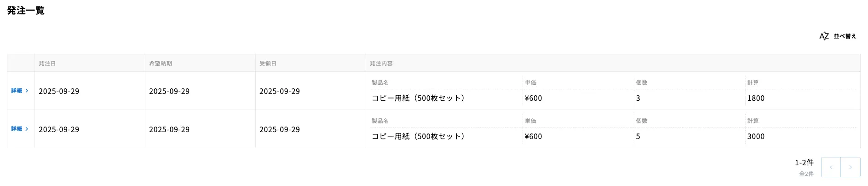Click the 発注内容 column header
The height and width of the screenshot is (186, 868).
click(x=381, y=63)
